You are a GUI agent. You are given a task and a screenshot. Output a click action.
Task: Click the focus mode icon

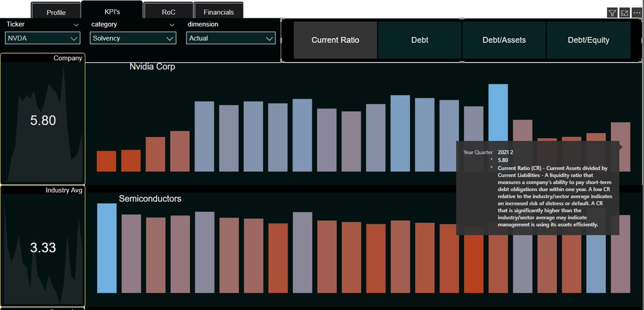(625, 13)
